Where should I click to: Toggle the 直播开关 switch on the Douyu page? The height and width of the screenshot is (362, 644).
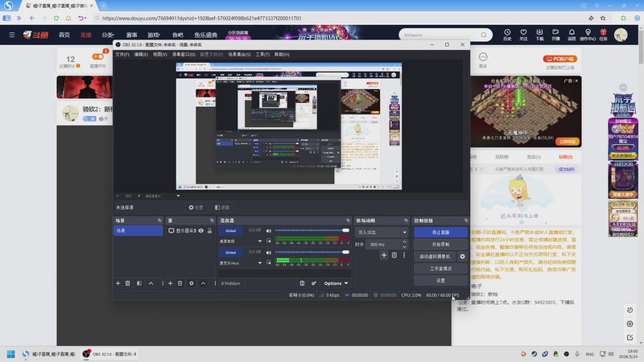[97, 56]
